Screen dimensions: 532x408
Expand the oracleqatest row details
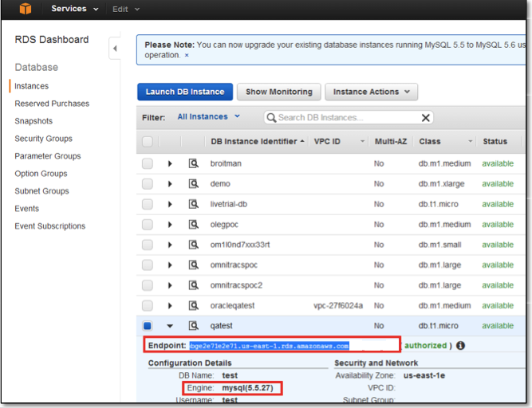point(170,306)
